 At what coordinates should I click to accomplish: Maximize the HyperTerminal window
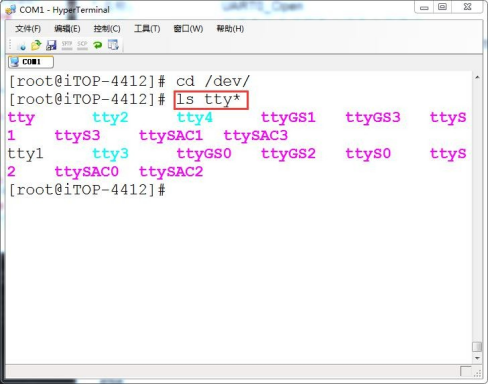click(442, 7)
